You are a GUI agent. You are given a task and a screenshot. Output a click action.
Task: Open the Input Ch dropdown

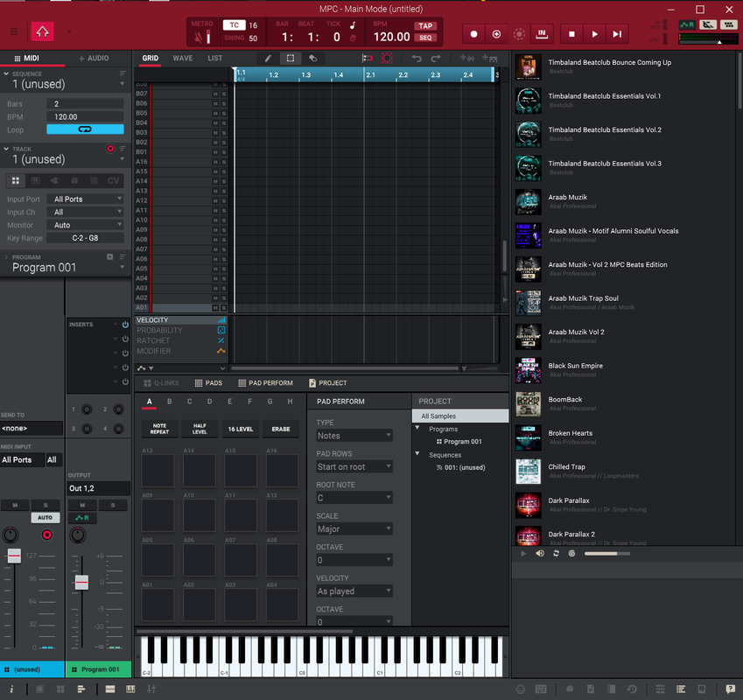pyautogui.click(x=85, y=212)
